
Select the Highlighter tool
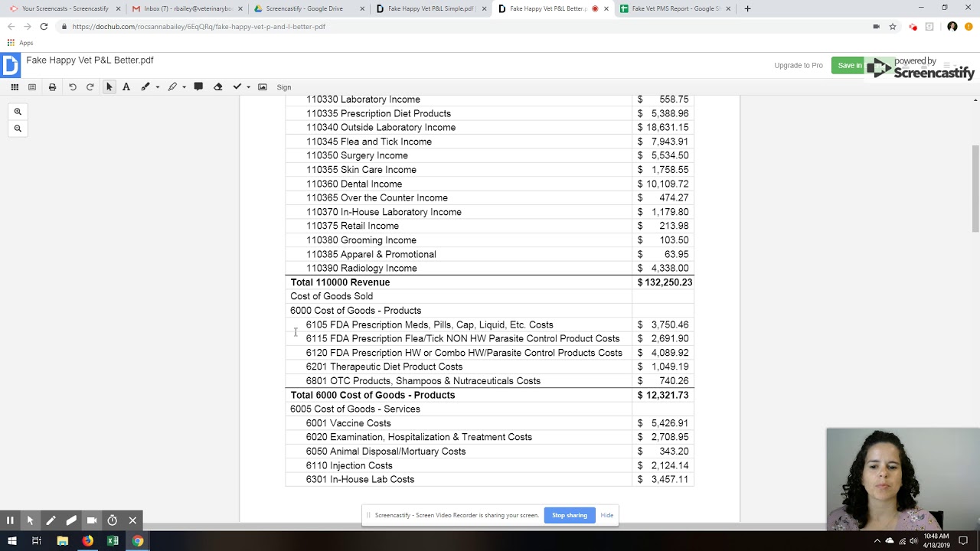(x=172, y=87)
